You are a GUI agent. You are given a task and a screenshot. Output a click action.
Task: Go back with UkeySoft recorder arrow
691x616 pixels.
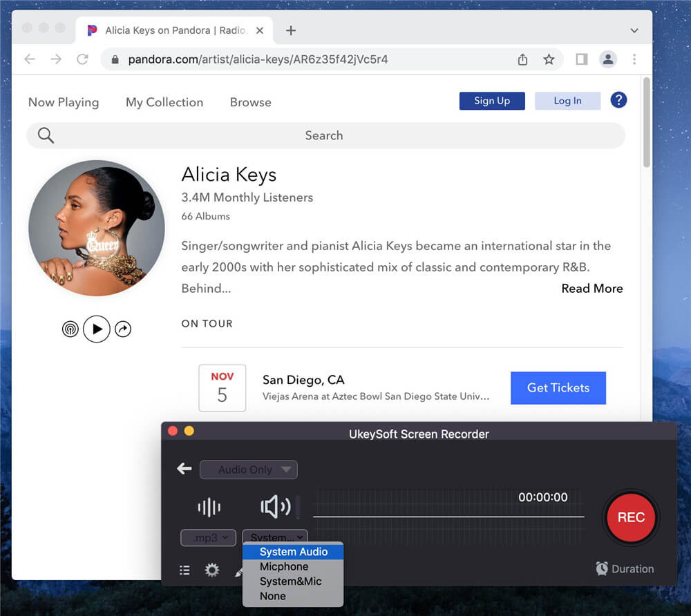coord(184,468)
